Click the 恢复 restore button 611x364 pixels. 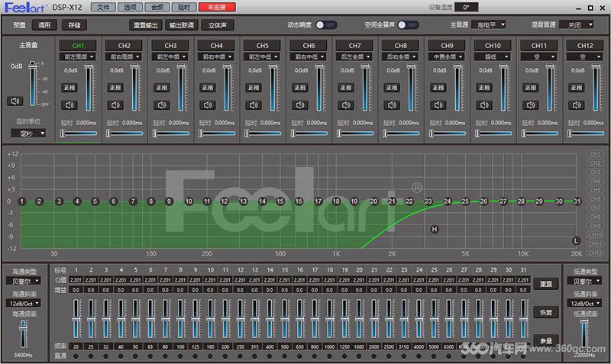[x=546, y=312]
